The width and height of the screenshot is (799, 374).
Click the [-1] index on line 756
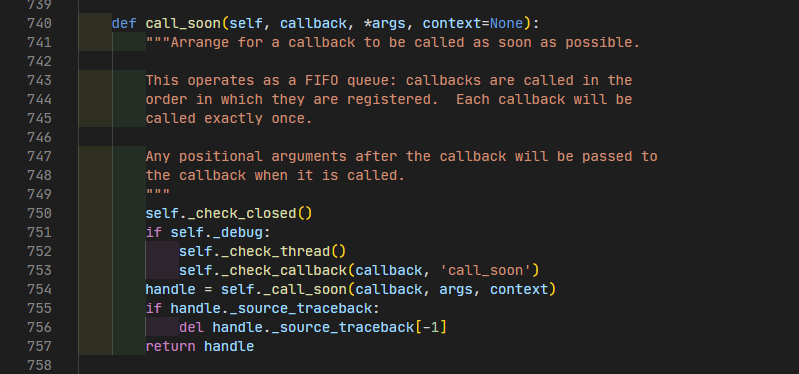coord(431,327)
